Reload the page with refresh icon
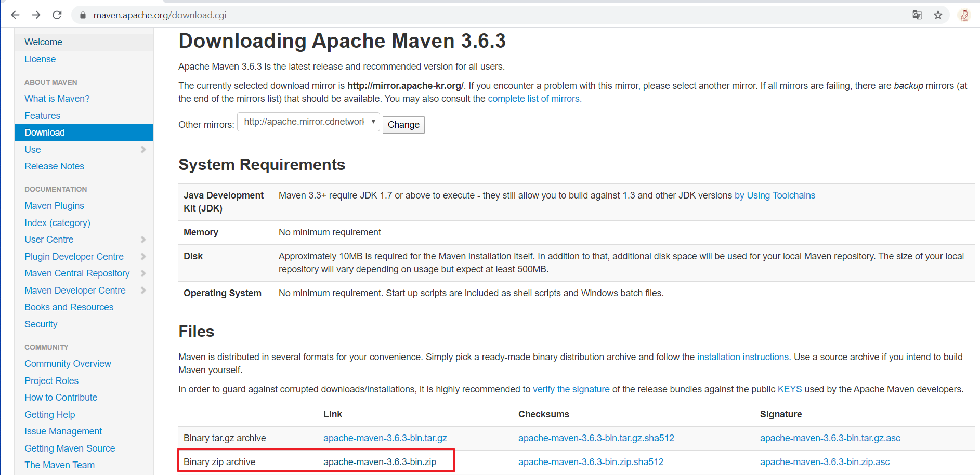This screenshot has width=980, height=475. coord(57,15)
